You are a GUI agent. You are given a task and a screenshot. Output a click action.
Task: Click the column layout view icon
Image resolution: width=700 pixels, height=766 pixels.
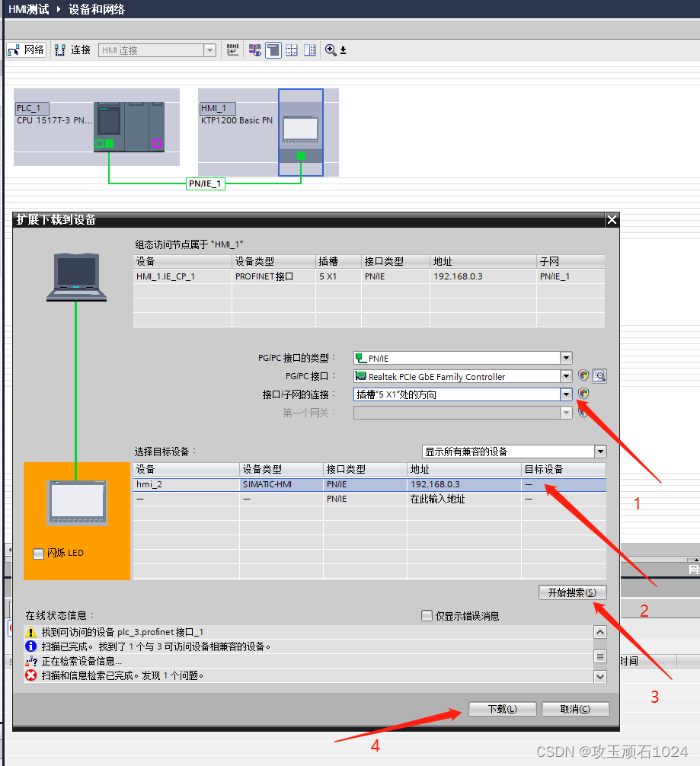point(310,49)
